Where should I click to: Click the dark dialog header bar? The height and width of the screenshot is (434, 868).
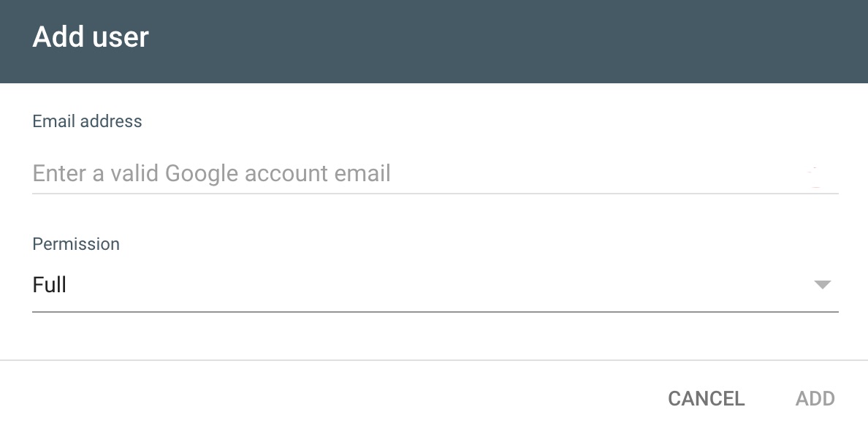[x=511, y=41]
